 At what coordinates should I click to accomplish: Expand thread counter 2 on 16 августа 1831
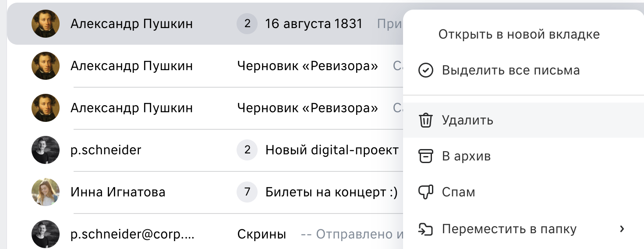(247, 24)
